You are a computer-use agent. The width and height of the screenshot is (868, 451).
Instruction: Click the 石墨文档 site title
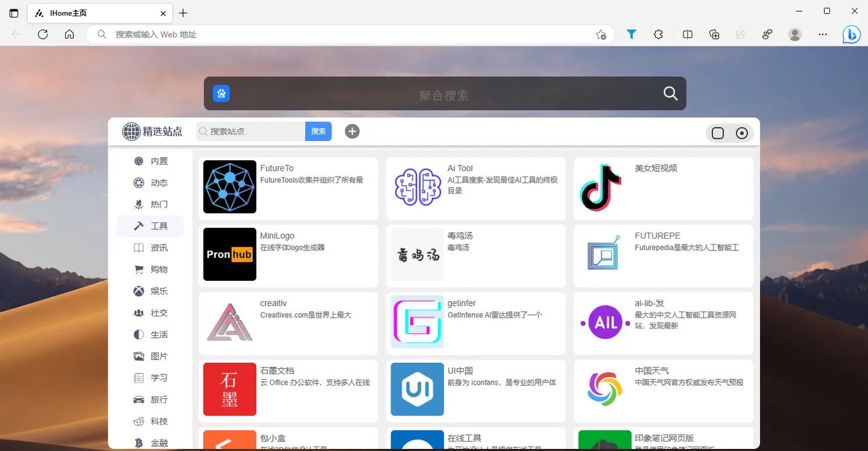(x=277, y=371)
